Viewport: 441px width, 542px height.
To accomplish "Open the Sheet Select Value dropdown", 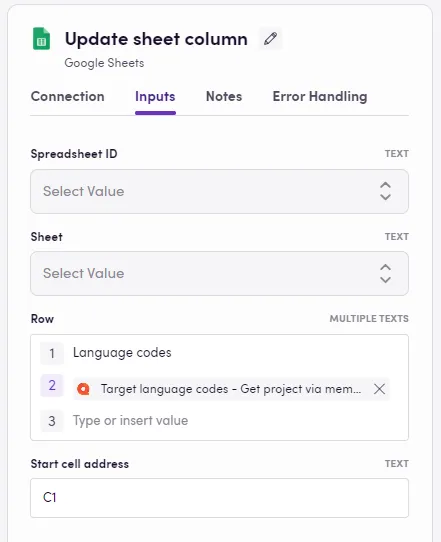I will [219, 273].
